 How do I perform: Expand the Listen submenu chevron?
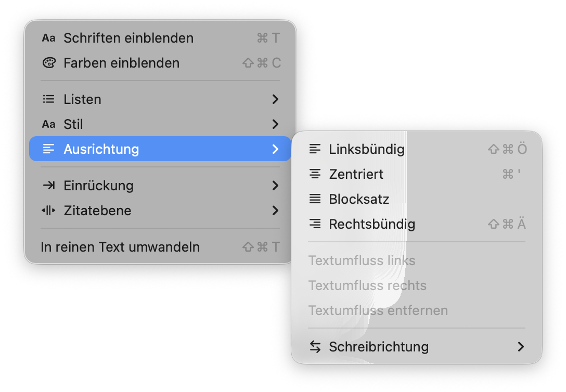pos(275,99)
